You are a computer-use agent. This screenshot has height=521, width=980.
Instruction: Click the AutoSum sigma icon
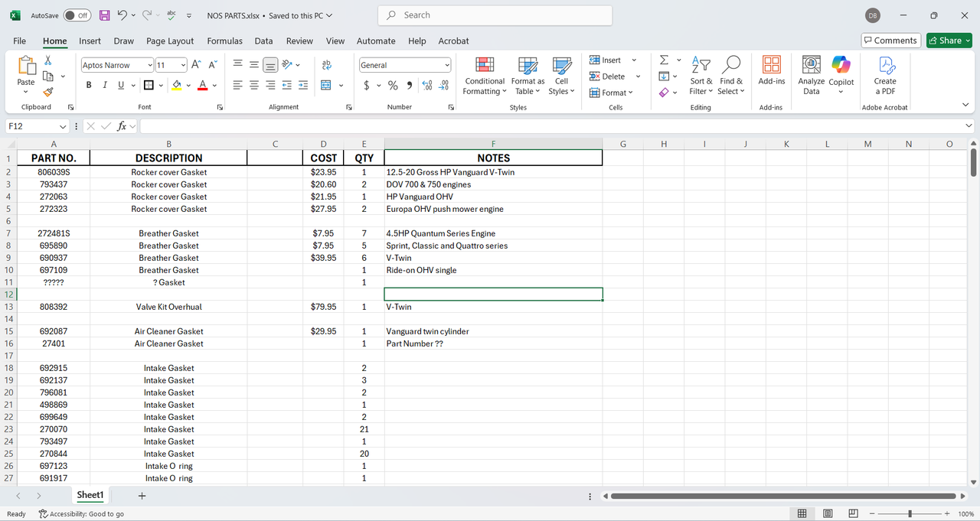click(x=664, y=60)
